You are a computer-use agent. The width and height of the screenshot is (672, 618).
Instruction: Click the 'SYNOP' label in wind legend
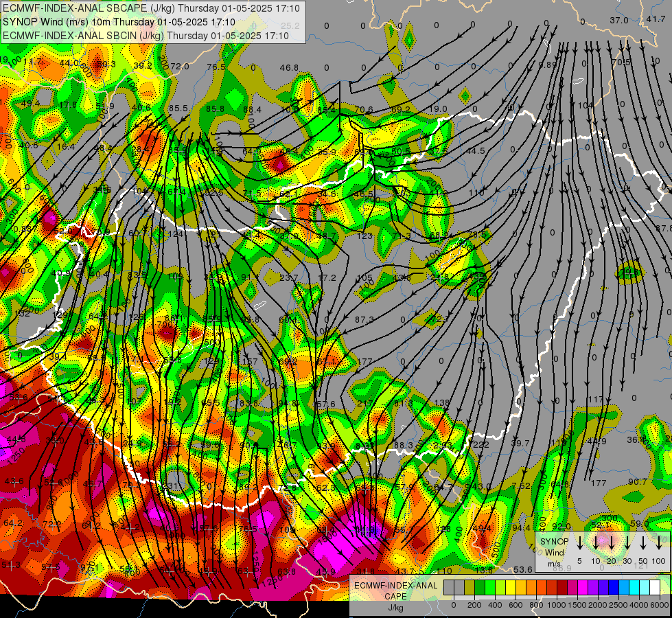coord(554,542)
